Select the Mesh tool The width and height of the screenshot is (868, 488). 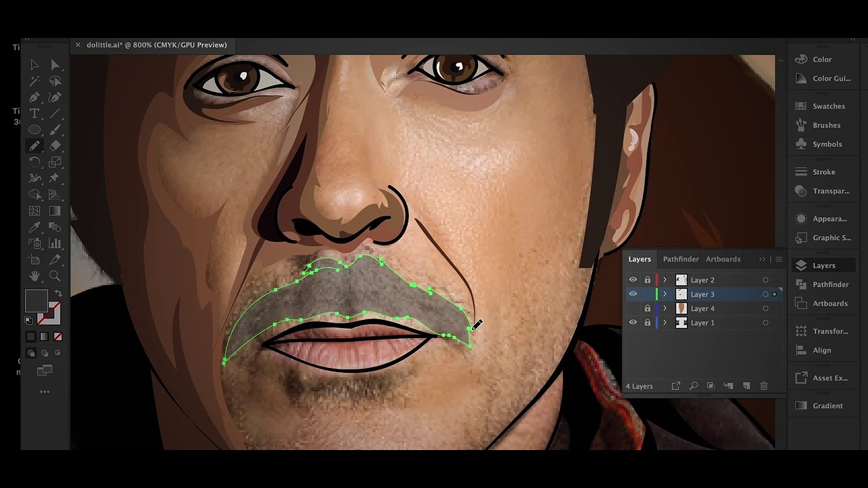point(34,211)
